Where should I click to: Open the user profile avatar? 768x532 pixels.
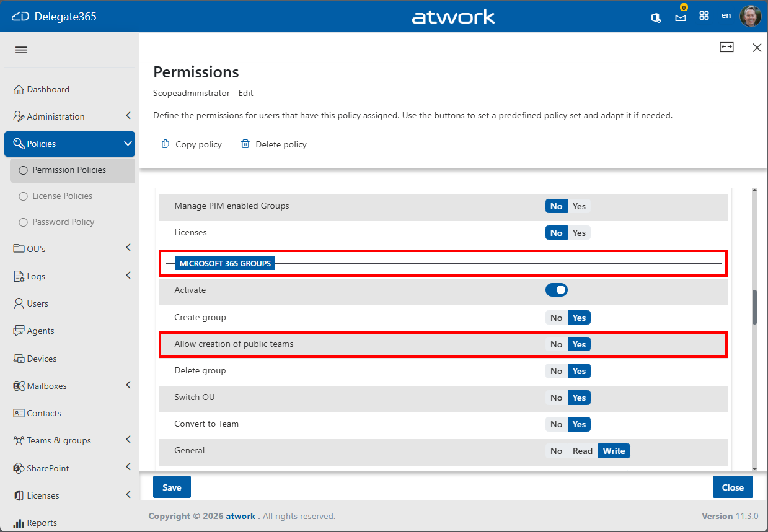pyautogui.click(x=751, y=16)
